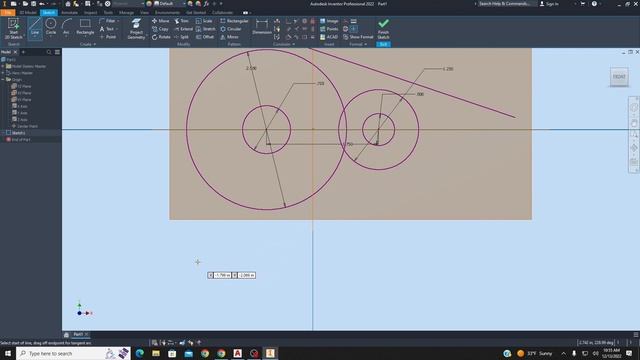Image resolution: width=640 pixels, height=360 pixels.
Task: Switch to the Manage ribbon tab
Action: [x=127, y=13]
